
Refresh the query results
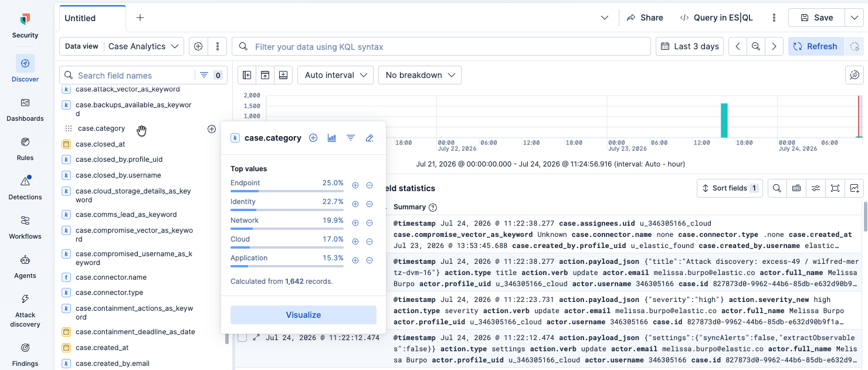816,46
